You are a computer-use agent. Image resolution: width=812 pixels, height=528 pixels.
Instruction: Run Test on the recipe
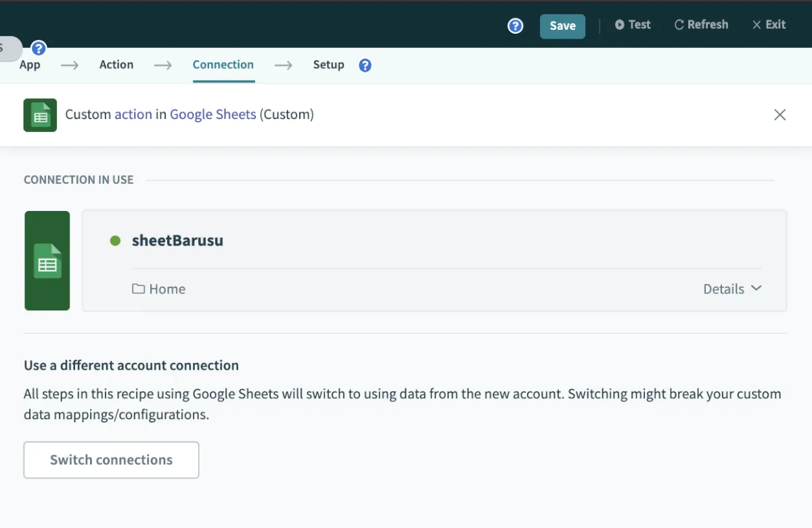(x=633, y=25)
